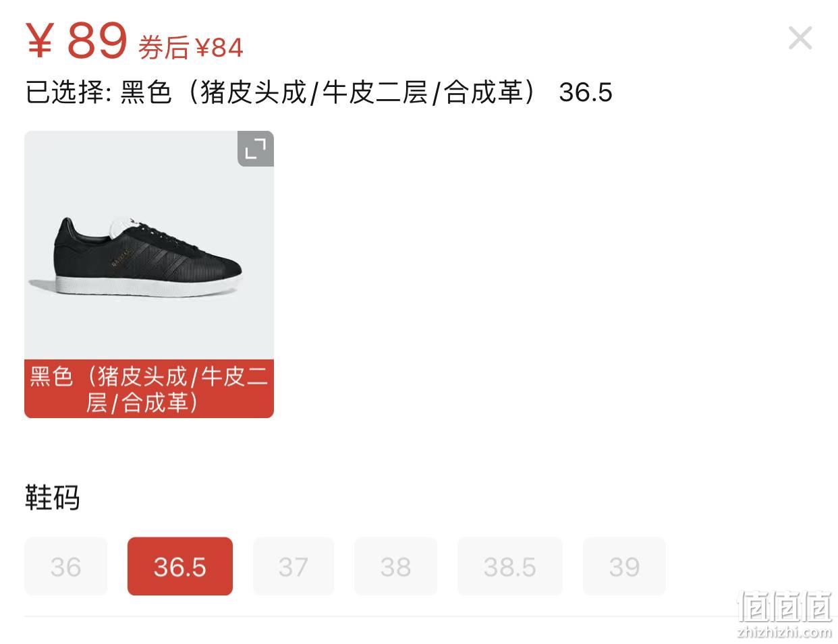Select the black Gazelle shoe thumbnail
This screenshot has height=644, width=838.
click(149, 245)
